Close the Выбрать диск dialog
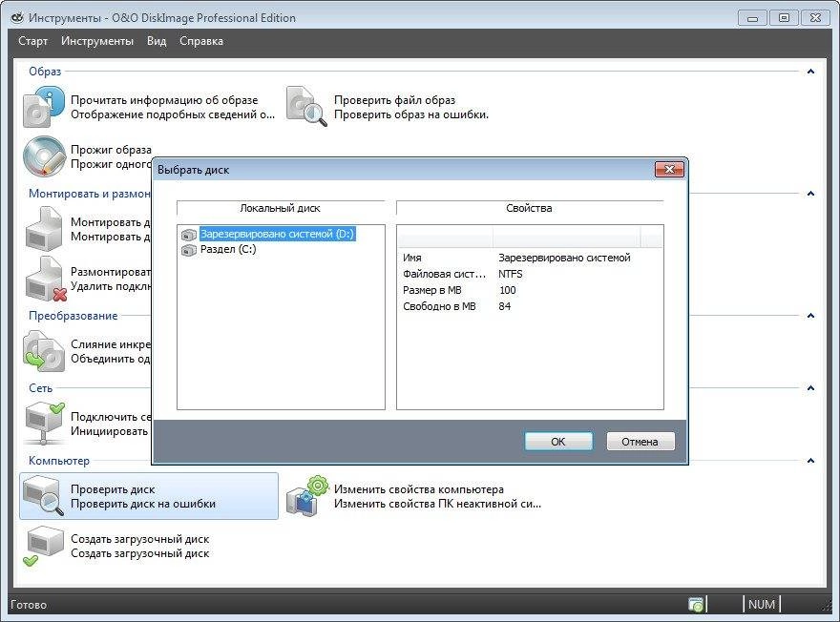This screenshot has height=622, width=840. click(669, 170)
